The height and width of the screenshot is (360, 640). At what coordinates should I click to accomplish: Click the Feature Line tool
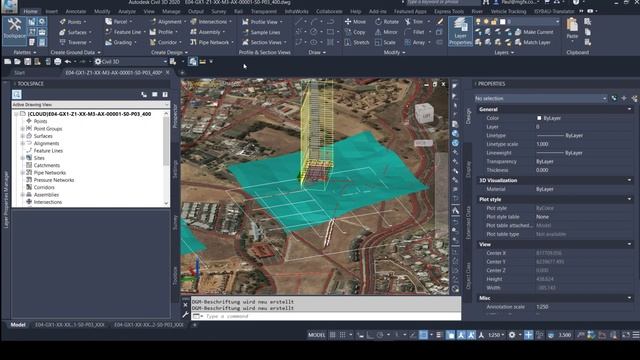[x=124, y=32]
